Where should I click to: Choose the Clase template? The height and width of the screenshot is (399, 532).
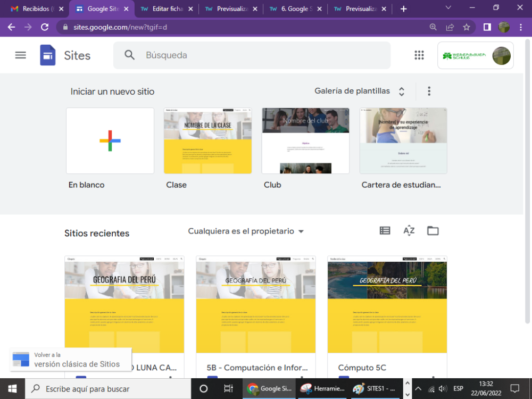[x=207, y=140]
